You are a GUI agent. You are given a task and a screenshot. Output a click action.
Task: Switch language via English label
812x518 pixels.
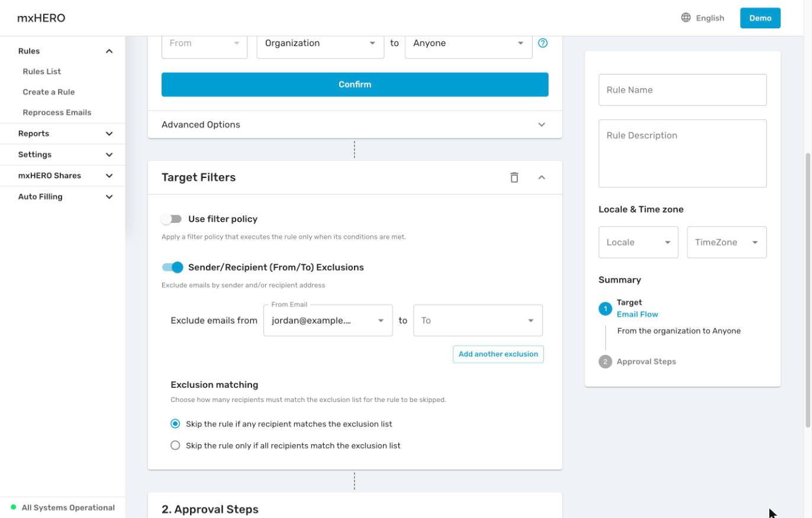click(x=710, y=18)
